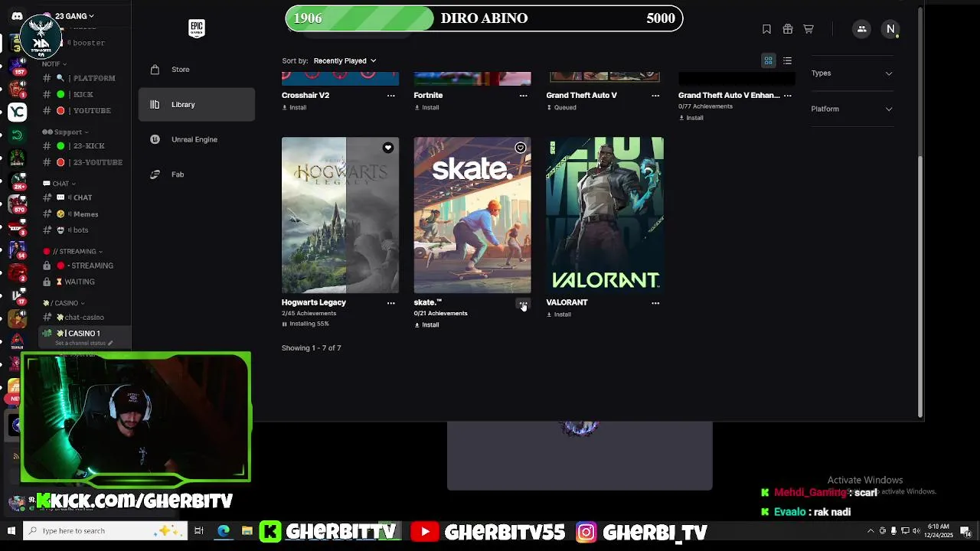Collapse STREAMING category in Discord
Viewport: 980px width, 551px height.
point(73,251)
